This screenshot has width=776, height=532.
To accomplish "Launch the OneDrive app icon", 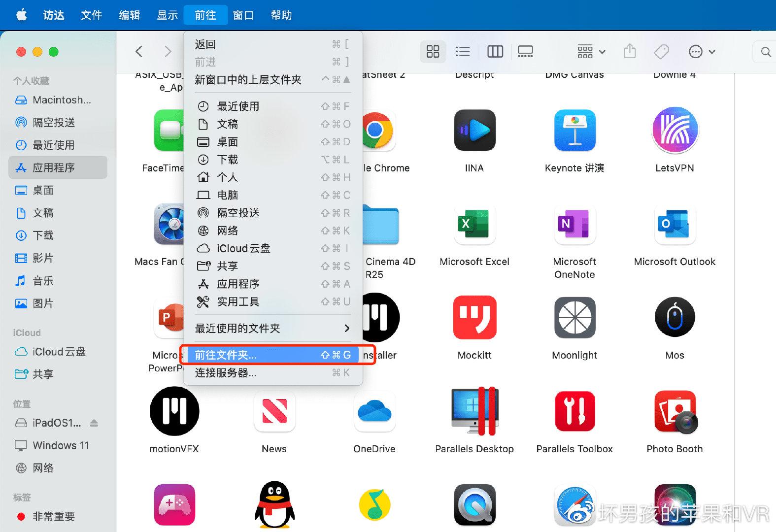I will tap(374, 411).
